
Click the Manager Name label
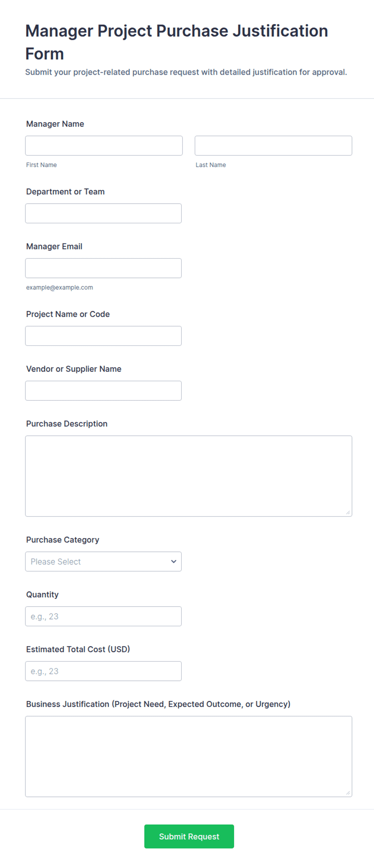tap(55, 124)
